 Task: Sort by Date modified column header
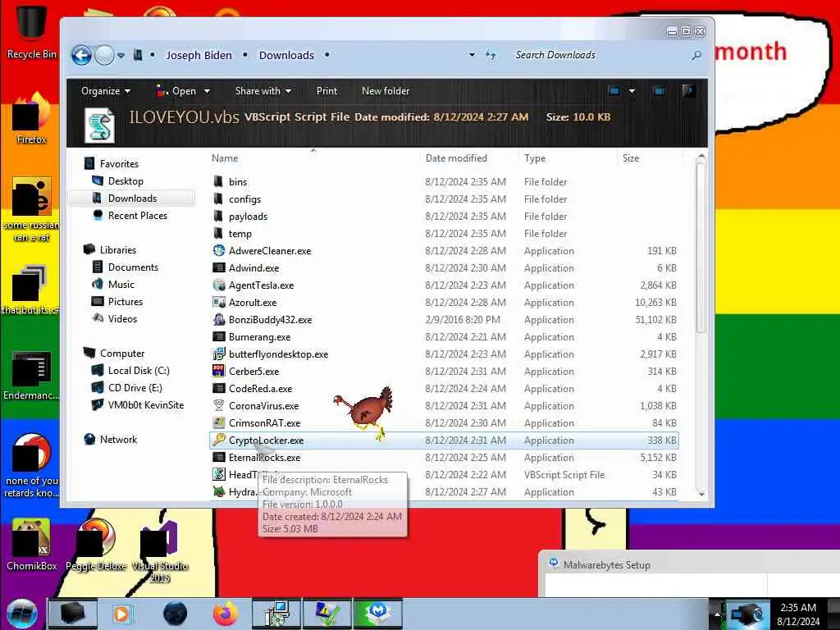point(456,158)
